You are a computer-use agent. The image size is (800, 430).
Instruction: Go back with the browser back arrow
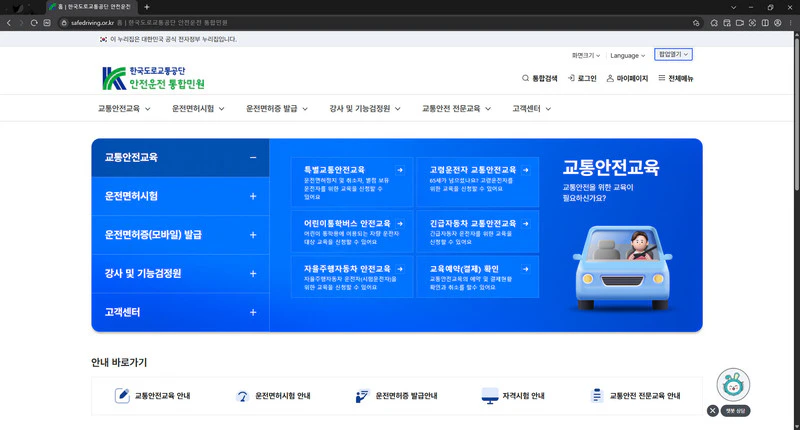pyautogui.click(x=9, y=22)
